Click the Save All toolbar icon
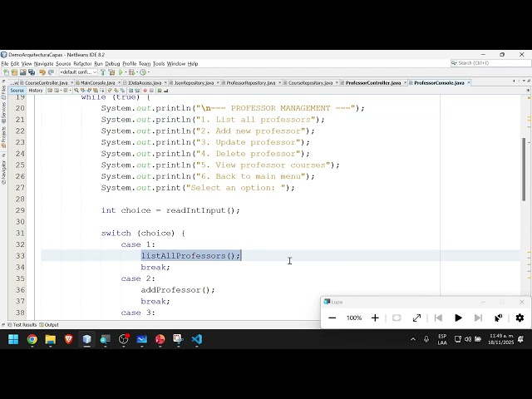This screenshot has width=532, height=399. pyautogui.click(x=30, y=72)
